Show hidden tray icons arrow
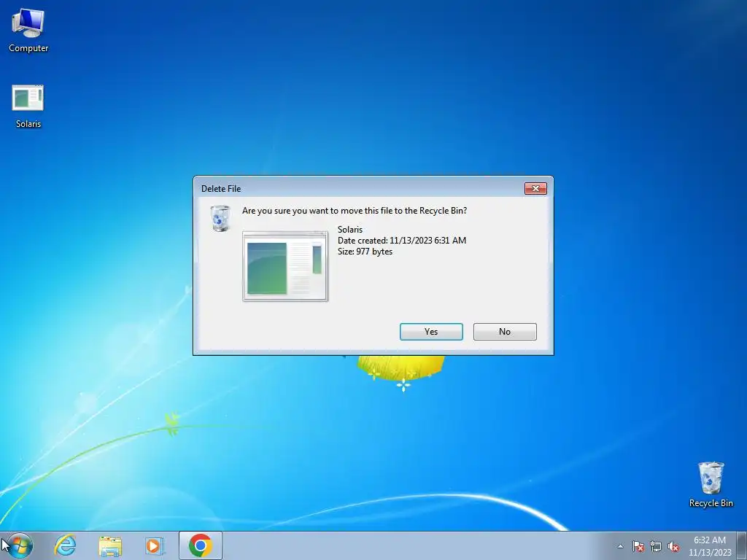The height and width of the screenshot is (560, 747). [x=620, y=546]
